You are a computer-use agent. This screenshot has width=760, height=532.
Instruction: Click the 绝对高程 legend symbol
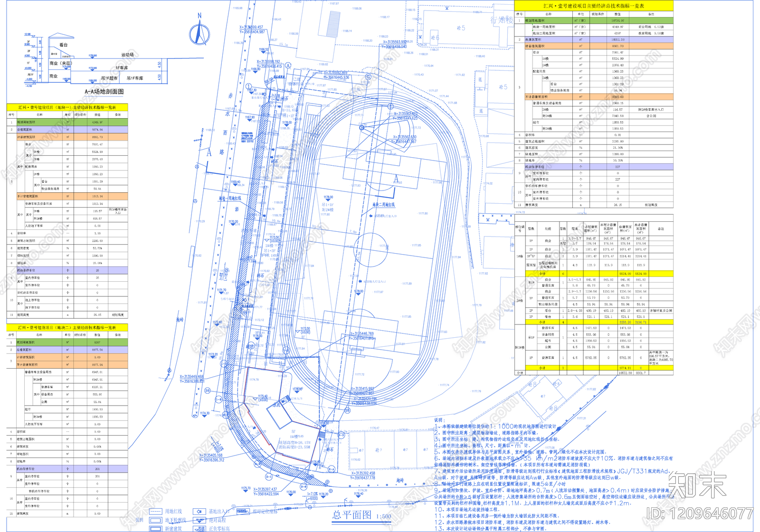pyautogui.click(x=199, y=520)
